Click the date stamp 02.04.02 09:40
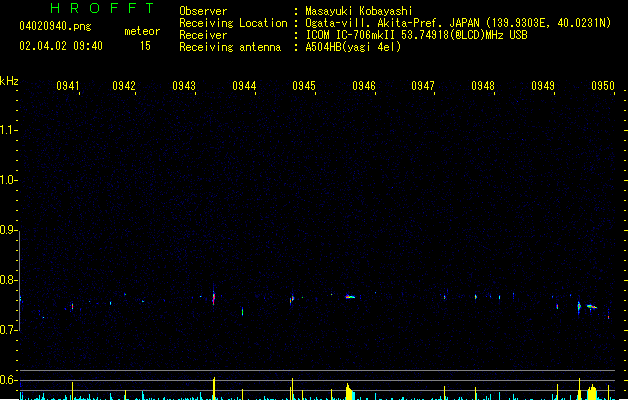 [61, 46]
